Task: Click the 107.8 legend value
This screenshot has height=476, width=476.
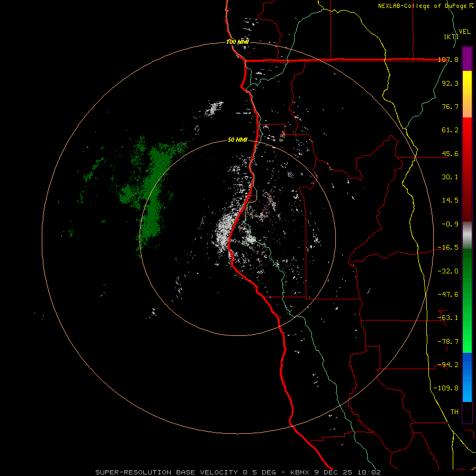Action: [x=448, y=59]
